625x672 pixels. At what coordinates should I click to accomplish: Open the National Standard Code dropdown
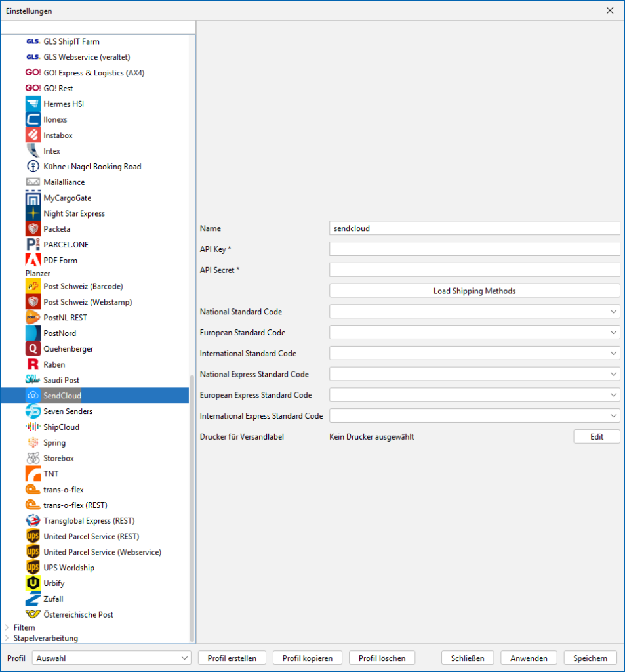pos(474,312)
